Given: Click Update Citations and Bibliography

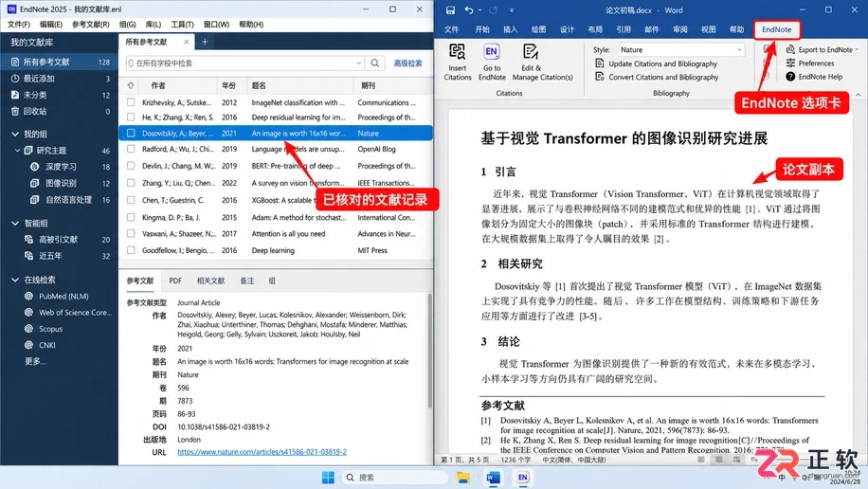Looking at the screenshot, I should 656,63.
